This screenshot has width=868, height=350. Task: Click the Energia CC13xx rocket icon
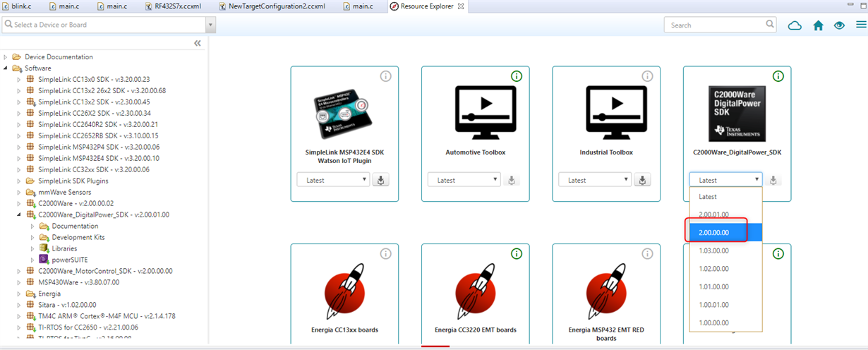[344, 293]
